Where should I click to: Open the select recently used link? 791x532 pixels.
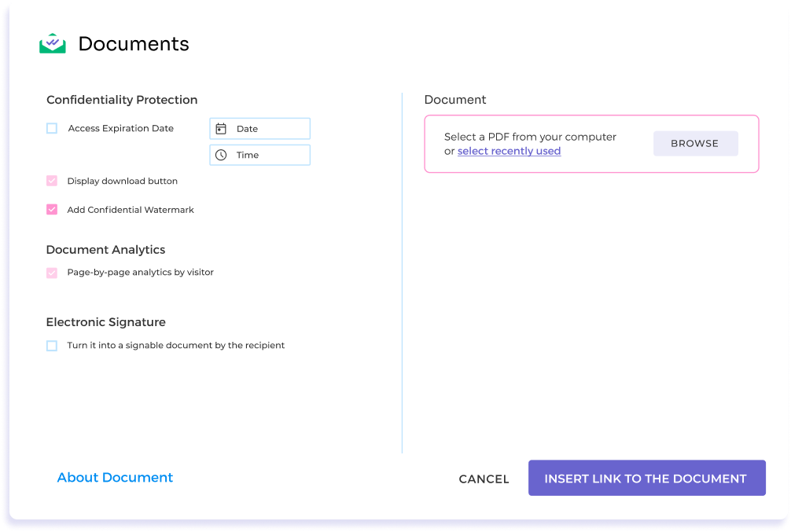coord(509,151)
